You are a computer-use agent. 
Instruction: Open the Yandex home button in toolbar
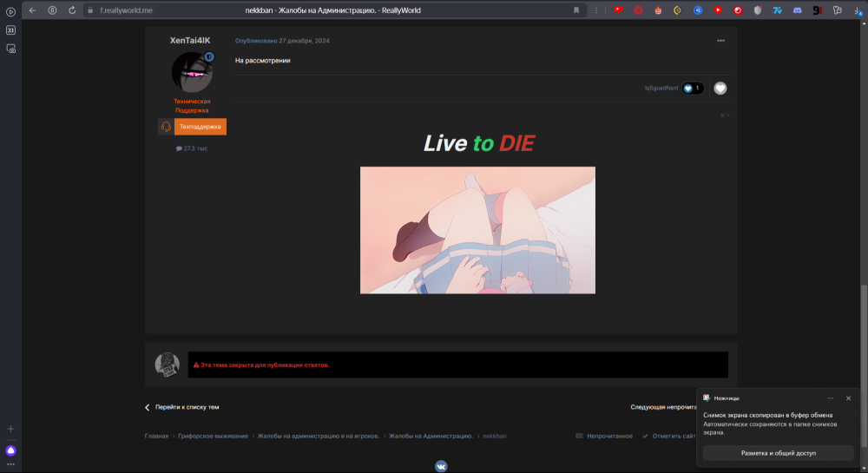tap(52, 10)
